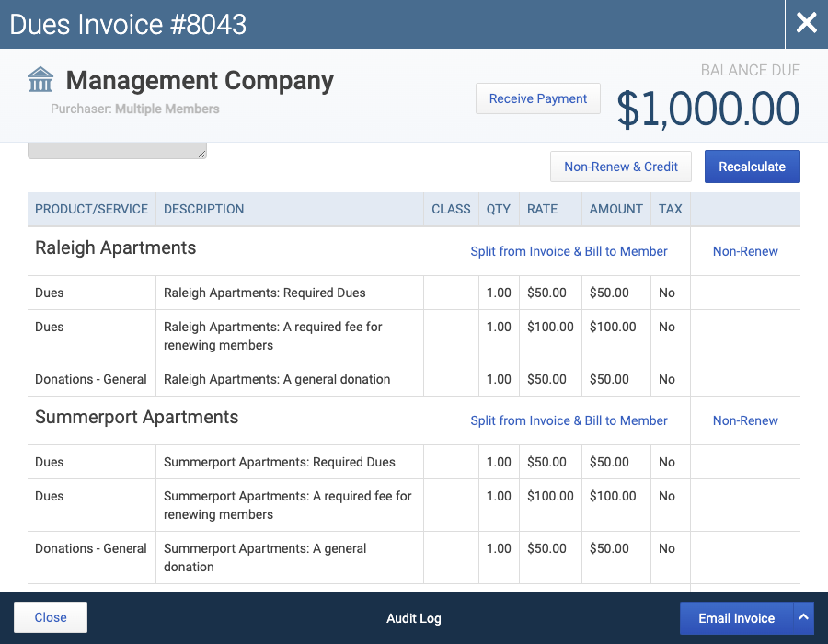
Task: Click Receive Payment button
Action: point(537,98)
